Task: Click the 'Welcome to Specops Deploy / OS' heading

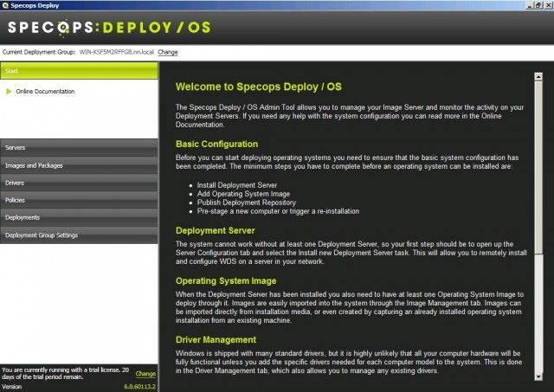Action: [x=259, y=87]
